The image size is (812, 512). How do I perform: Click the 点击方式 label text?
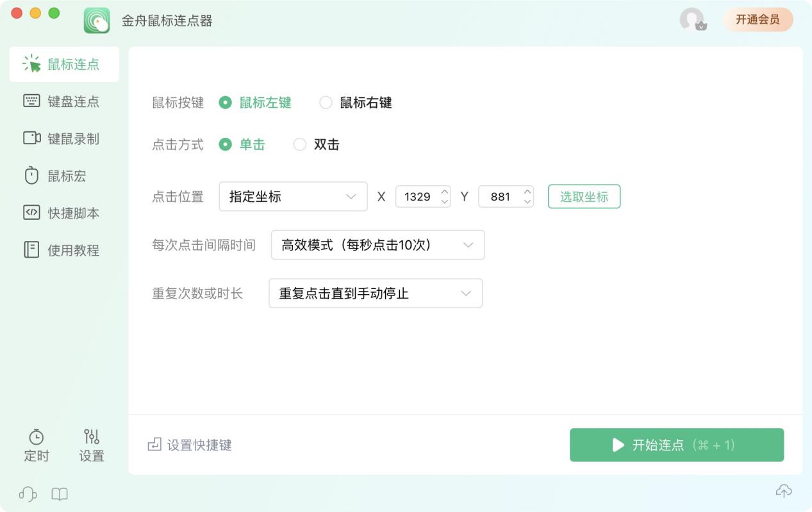tap(178, 145)
